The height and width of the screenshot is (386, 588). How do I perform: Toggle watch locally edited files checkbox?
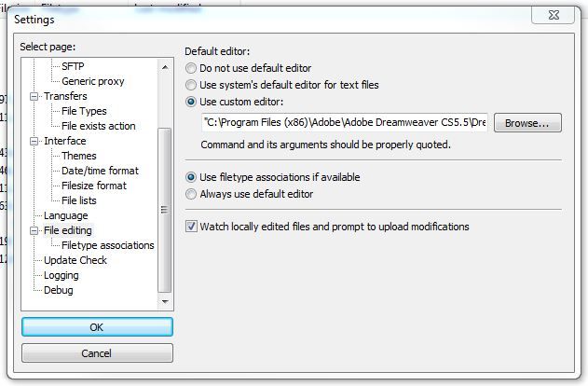point(191,227)
